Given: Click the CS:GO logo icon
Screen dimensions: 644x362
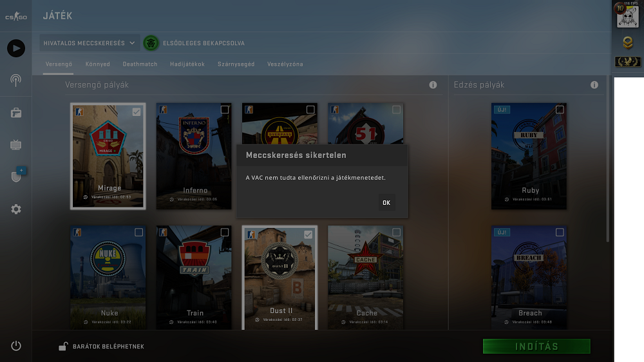Looking at the screenshot, I should pos(16,17).
